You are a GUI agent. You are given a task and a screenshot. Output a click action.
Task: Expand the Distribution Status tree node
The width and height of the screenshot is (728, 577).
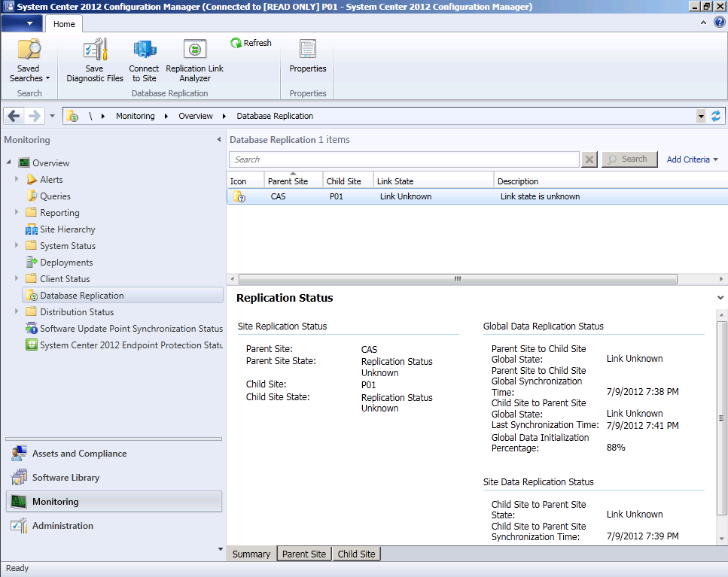pos(17,311)
